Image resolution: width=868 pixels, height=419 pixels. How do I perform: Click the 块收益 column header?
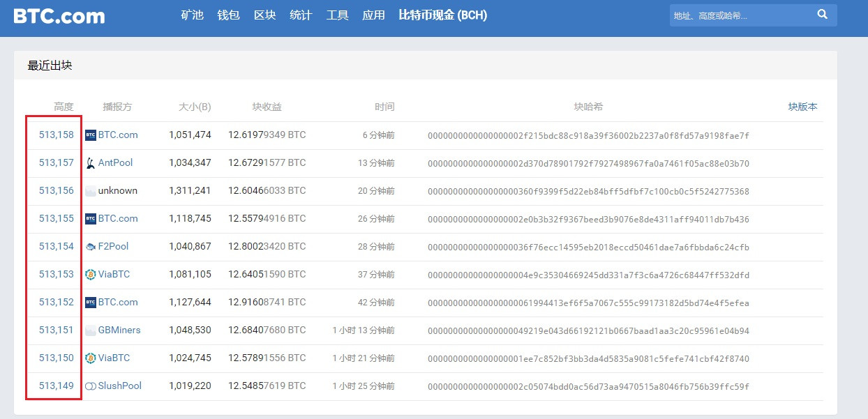[x=267, y=107]
